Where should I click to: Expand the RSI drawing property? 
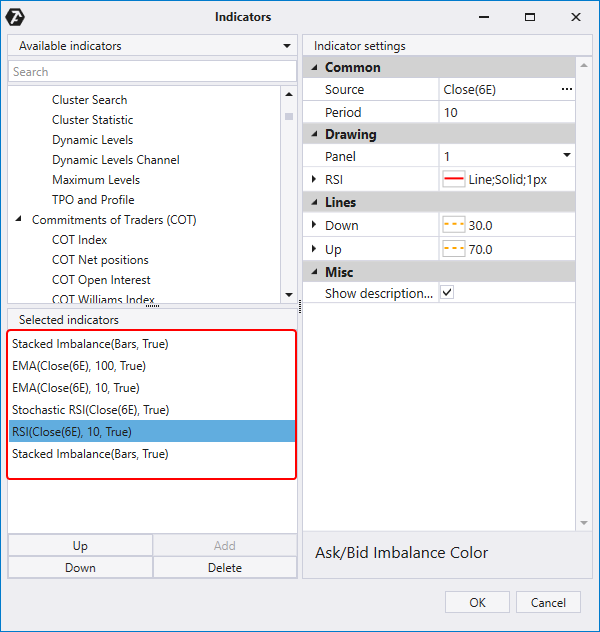315,179
